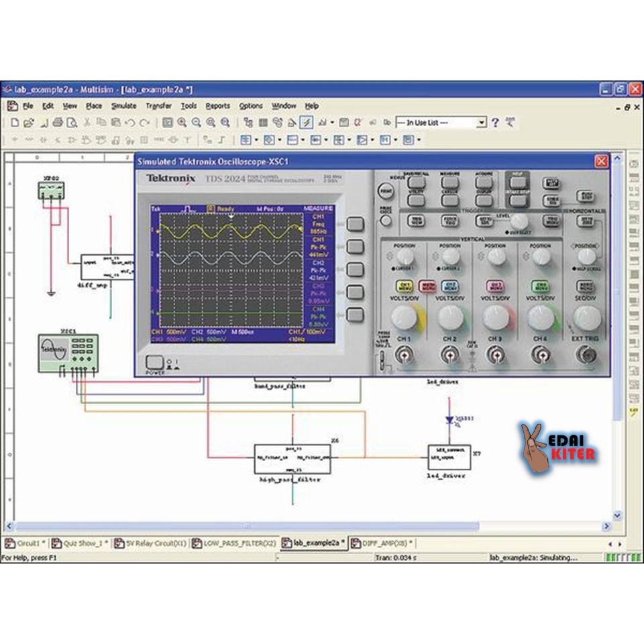Toggle the RUN/STOP button on the oscilloscope
644x644 pixels.
click(586, 195)
